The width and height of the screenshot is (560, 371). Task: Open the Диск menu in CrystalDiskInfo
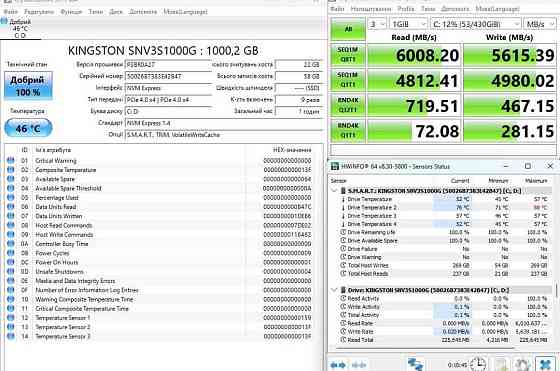[x=116, y=12]
